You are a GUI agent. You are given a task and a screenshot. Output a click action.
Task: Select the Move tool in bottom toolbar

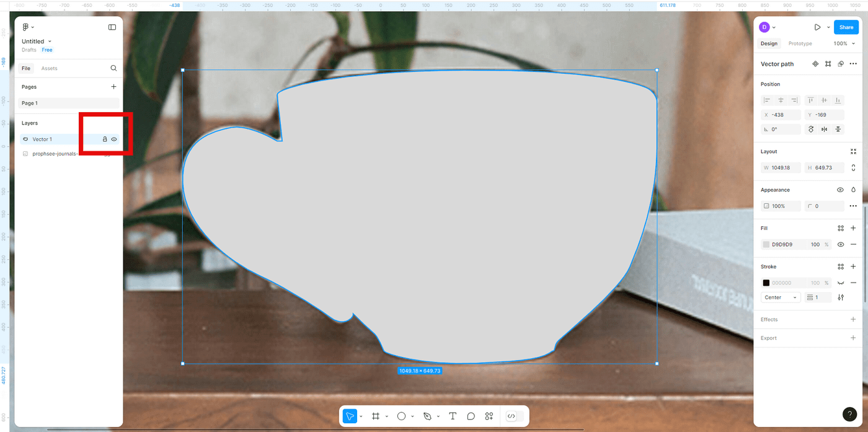(x=350, y=416)
